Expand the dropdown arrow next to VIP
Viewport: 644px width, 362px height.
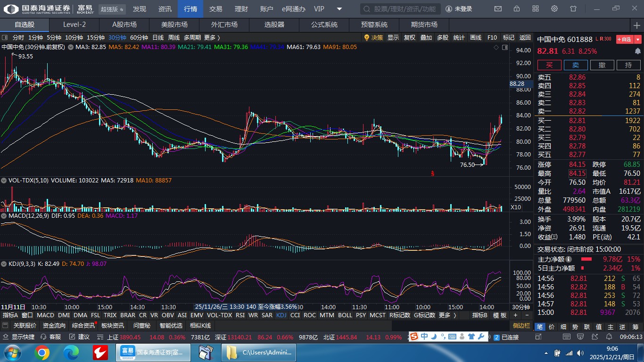click(x=339, y=9)
